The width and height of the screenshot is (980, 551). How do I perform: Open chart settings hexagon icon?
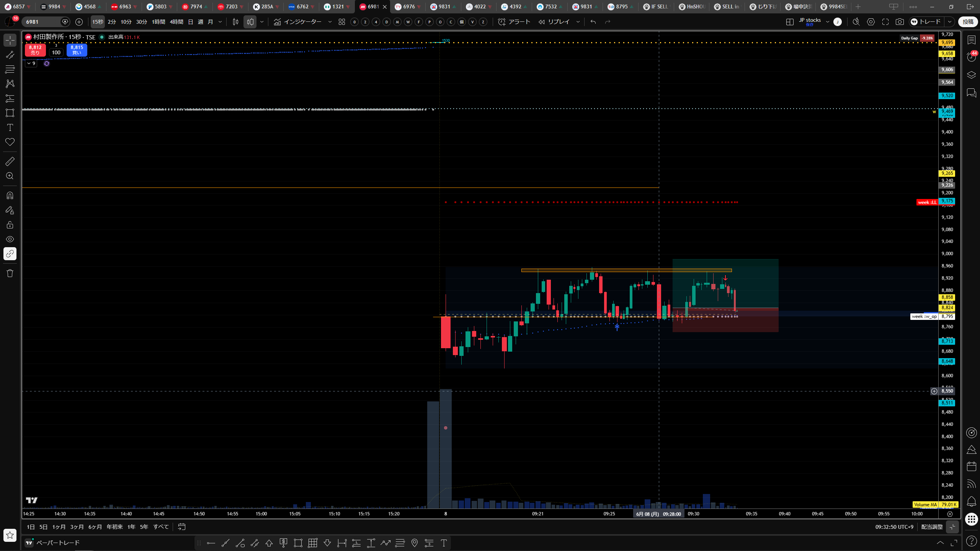click(x=871, y=22)
